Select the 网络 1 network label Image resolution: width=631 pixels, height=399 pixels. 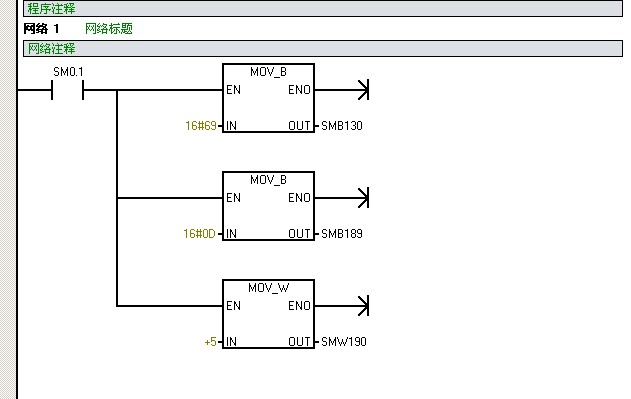click(x=41, y=29)
